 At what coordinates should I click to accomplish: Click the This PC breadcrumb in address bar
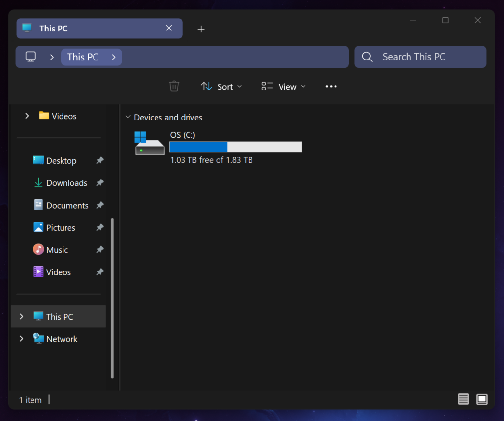point(83,57)
